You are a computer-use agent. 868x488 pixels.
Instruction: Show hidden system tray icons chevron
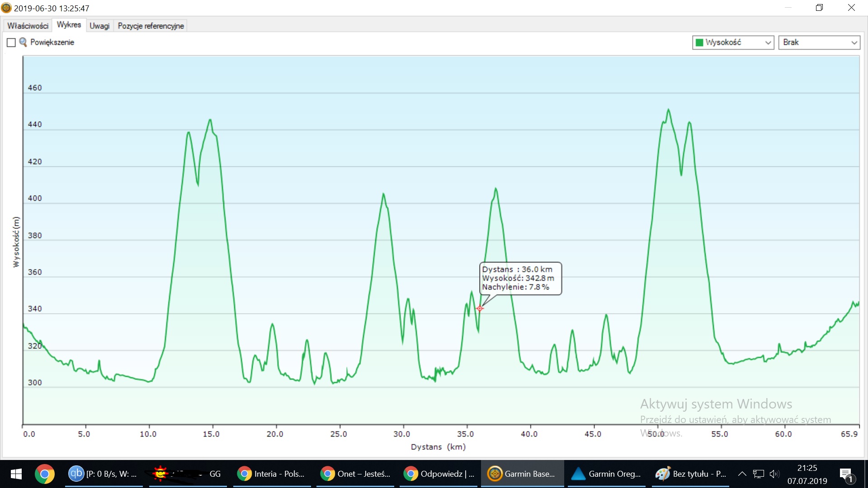pos(742,474)
